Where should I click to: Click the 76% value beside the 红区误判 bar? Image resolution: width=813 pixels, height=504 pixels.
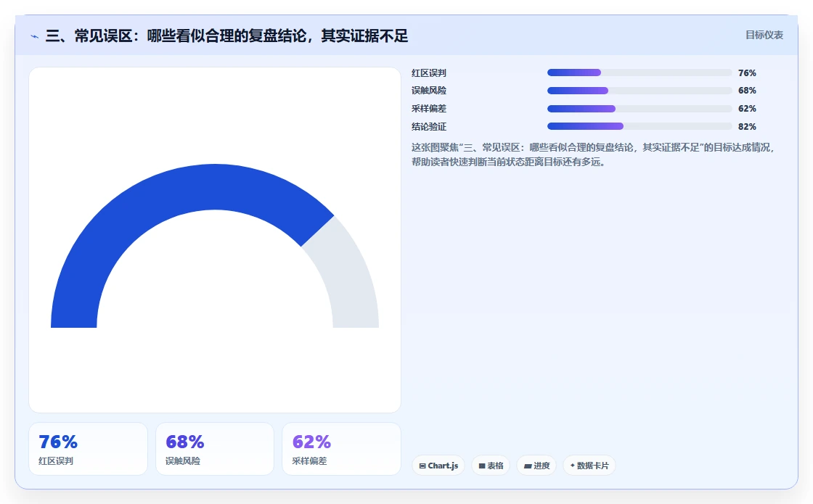[x=747, y=73]
